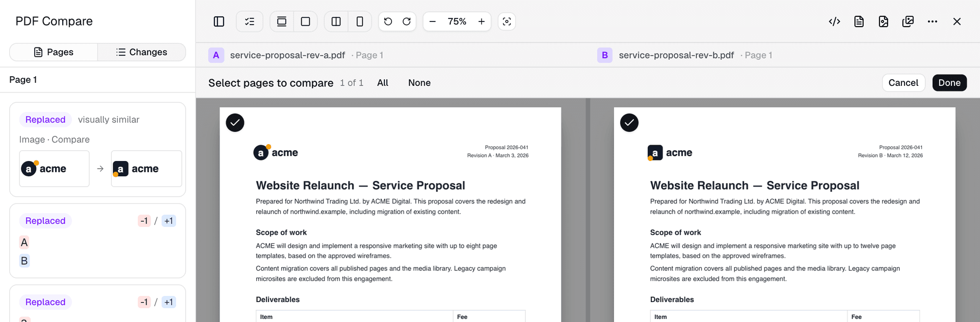Click the "1 of 1" page count text

(352, 83)
